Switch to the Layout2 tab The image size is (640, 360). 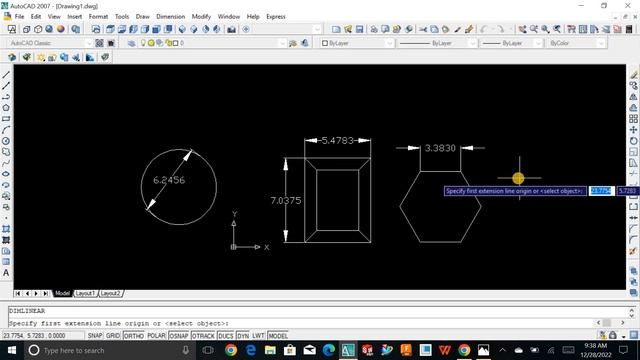pyautogui.click(x=110, y=293)
